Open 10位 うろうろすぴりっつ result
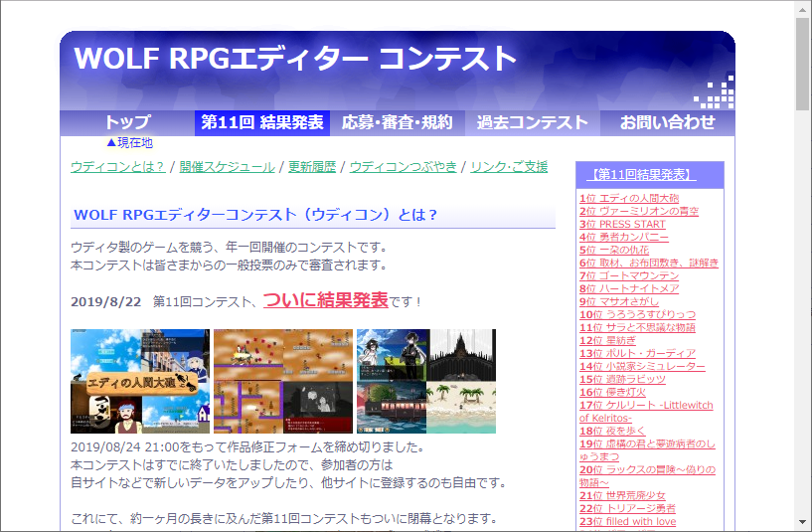The image size is (812, 532). tap(637, 314)
